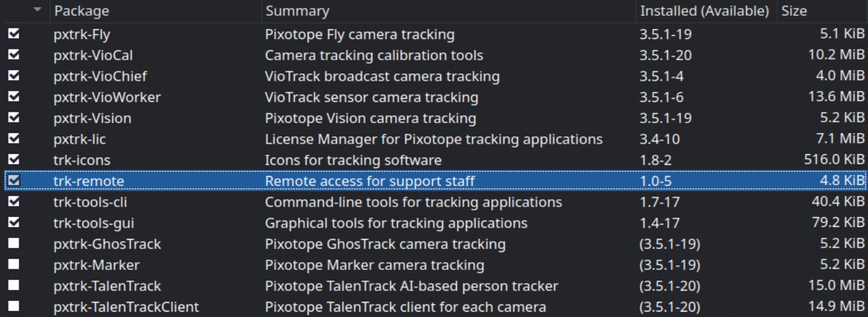Screen dimensions: 868x317
Task: Uncheck the trk-tools-gui checkbox
Action: click(13, 222)
